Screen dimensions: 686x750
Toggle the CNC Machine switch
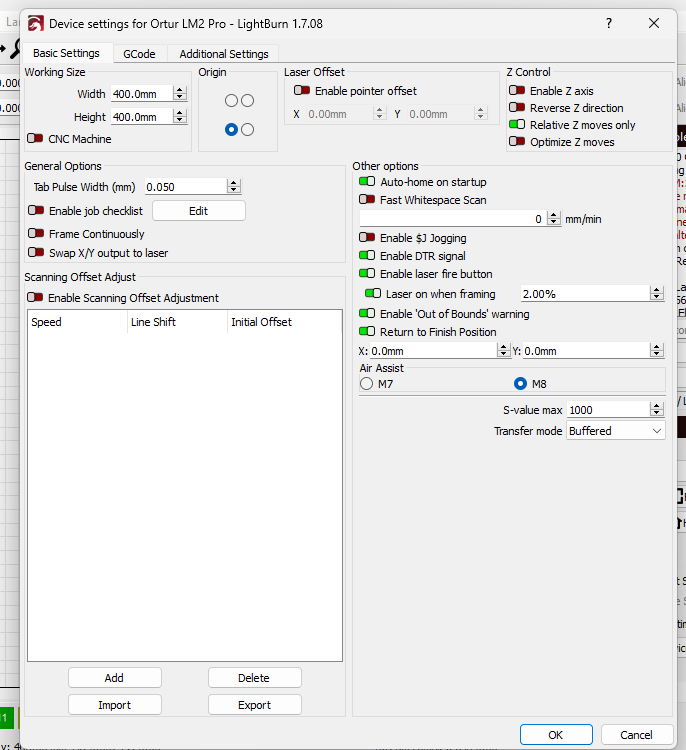coord(35,139)
